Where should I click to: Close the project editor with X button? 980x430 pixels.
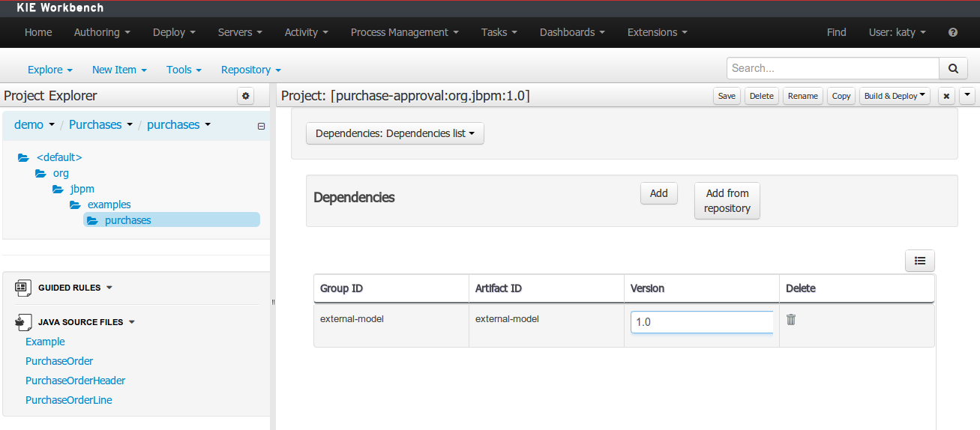click(947, 96)
